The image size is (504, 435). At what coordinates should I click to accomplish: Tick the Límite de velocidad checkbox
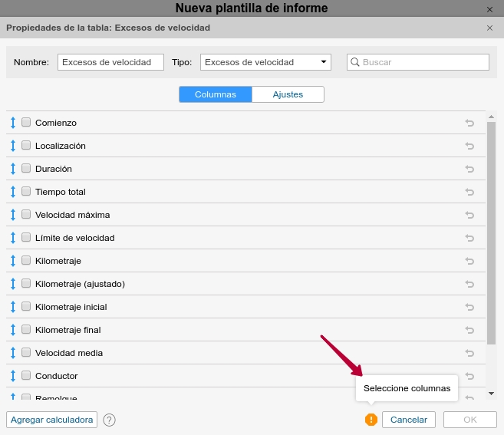(26, 238)
